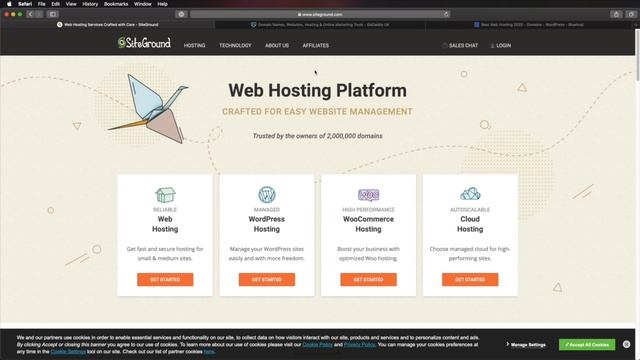The image size is (640, 360).
Task: Click Get Started under Web Hosting
Action: point(165,280)
